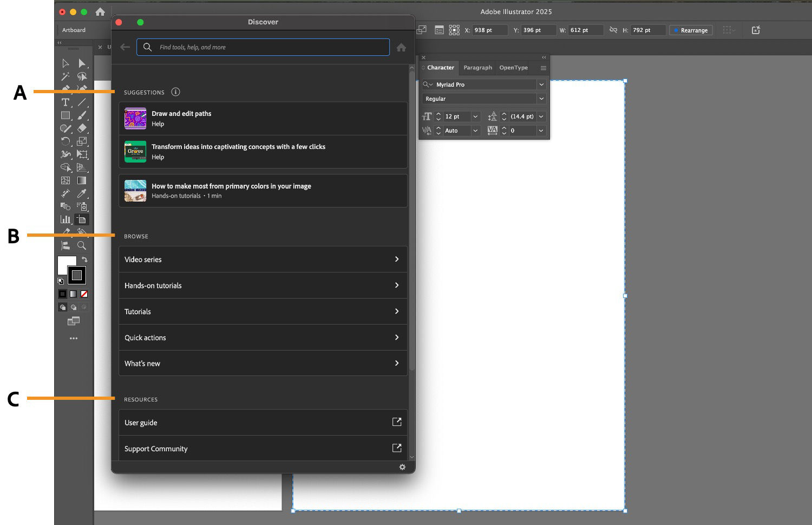Select the Selection tool arrow

click(x=66, y=63)
